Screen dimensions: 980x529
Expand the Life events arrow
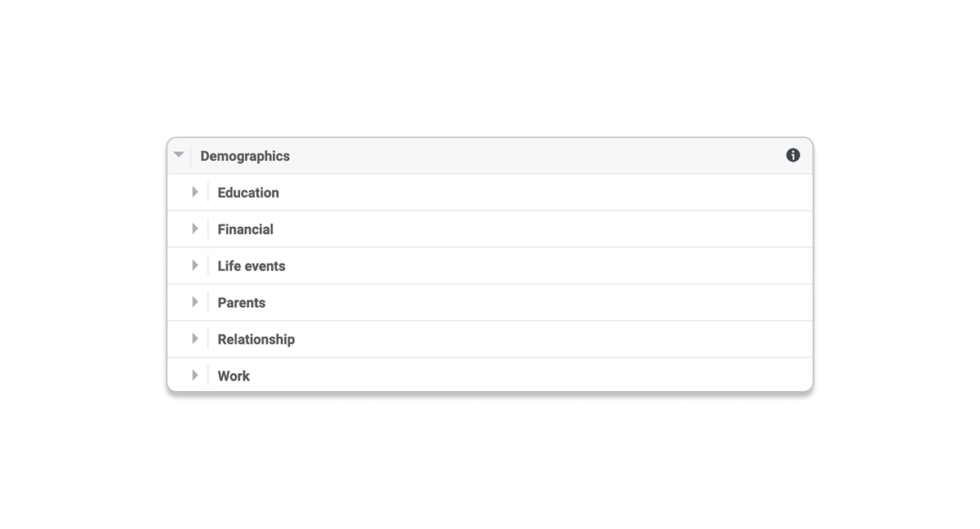pos(195,265)
